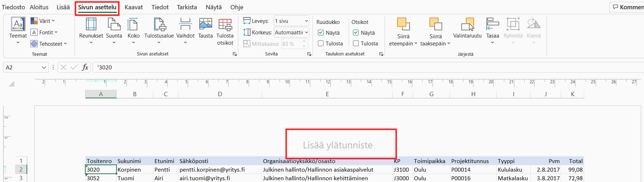Click cell Julkinen hallinto/Hallinnon kehittäminen
644x182 pixels.
coord(327,178)
